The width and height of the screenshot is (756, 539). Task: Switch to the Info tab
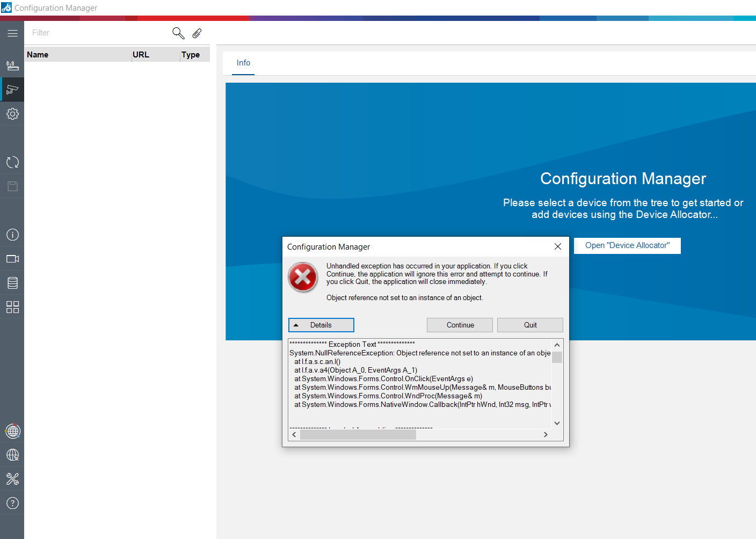[x=243, y=63]
